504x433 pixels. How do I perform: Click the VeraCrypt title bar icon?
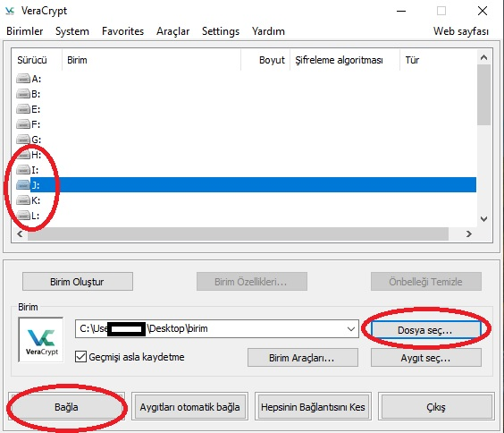pyautogui.click(x=10, y=11)
